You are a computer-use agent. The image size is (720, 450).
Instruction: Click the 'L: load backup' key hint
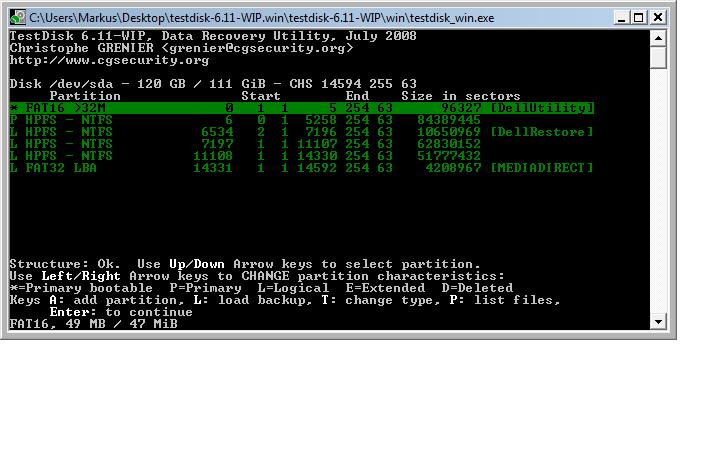[x=253, y=300]
